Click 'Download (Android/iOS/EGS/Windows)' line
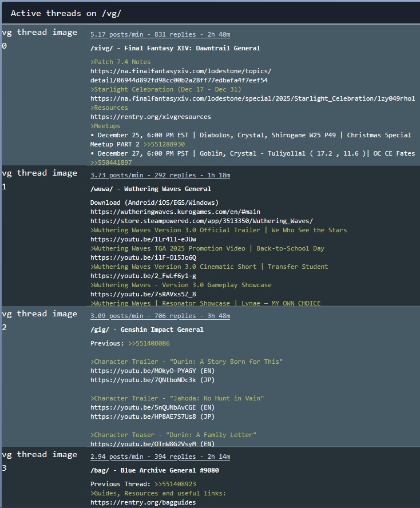Screen dimensions: 420x508 point(154,203)
